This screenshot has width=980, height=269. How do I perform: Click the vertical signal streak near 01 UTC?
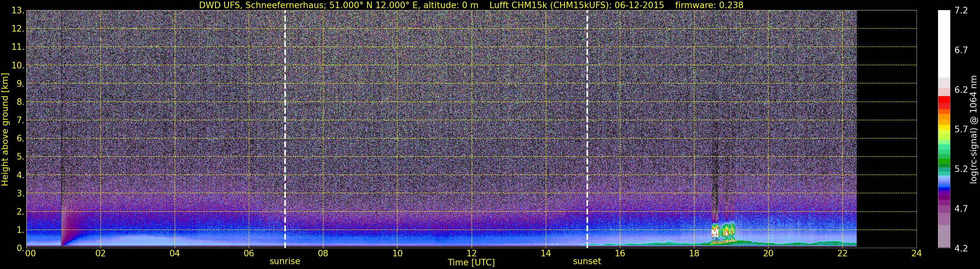coord(61,129)
